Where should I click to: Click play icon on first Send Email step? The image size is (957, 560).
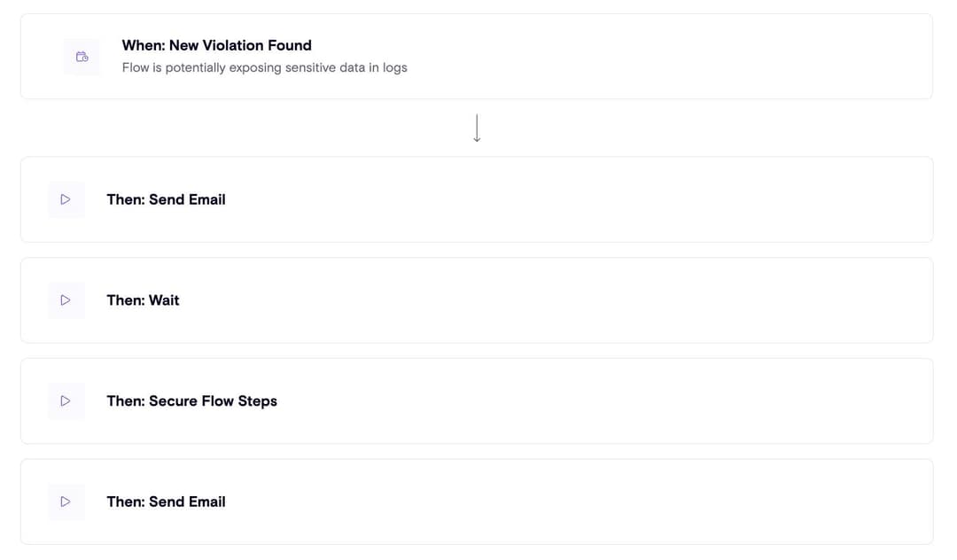point(66,200)
